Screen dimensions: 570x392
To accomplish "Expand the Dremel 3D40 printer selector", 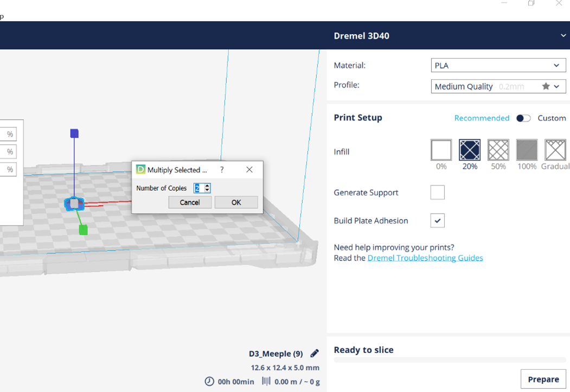I will pos(563,36).
